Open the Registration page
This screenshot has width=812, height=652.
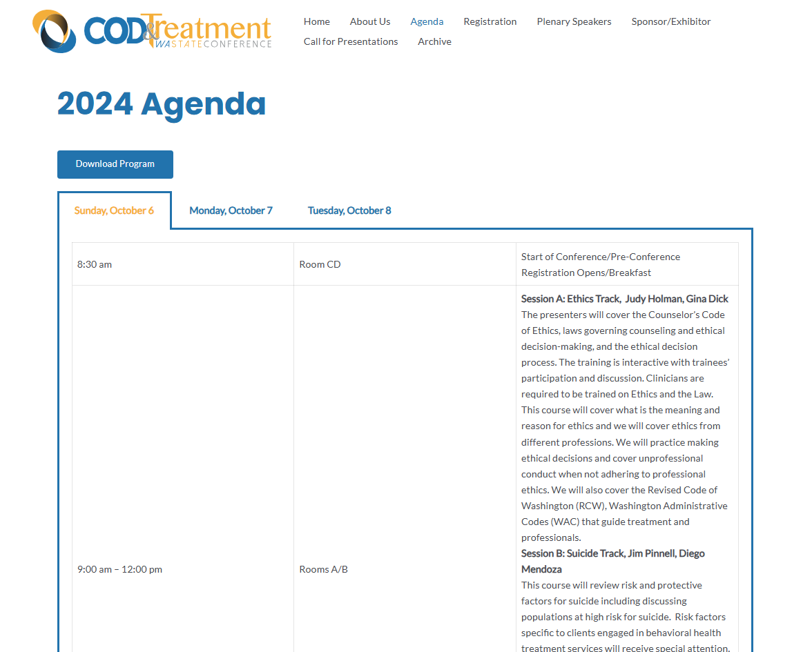pyautogui.click(x=490, y=21)
